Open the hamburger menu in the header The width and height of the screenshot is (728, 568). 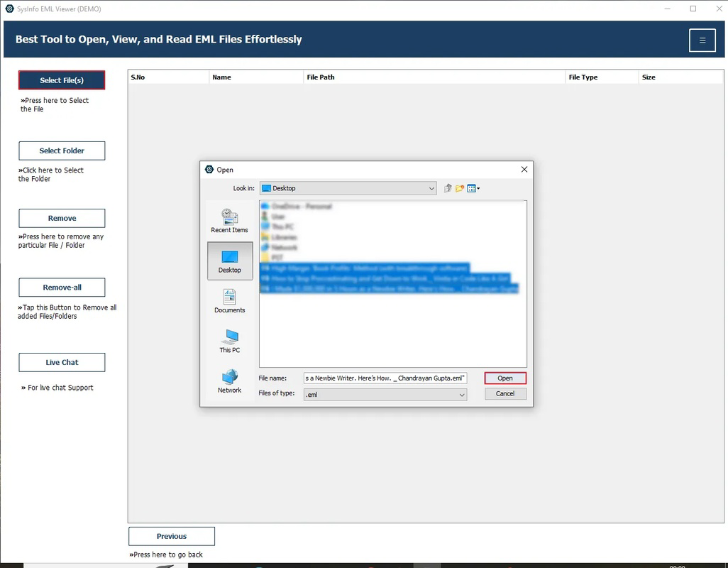[702, 40]
